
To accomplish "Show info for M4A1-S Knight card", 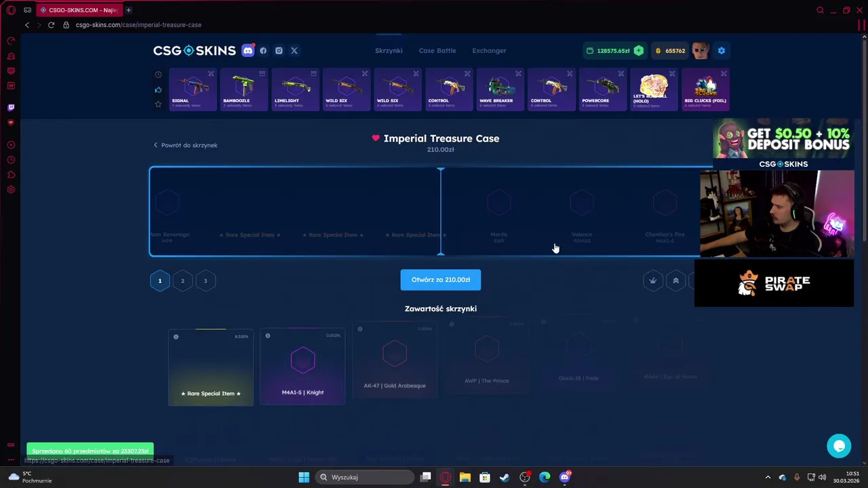I will [x=268, y=335].
